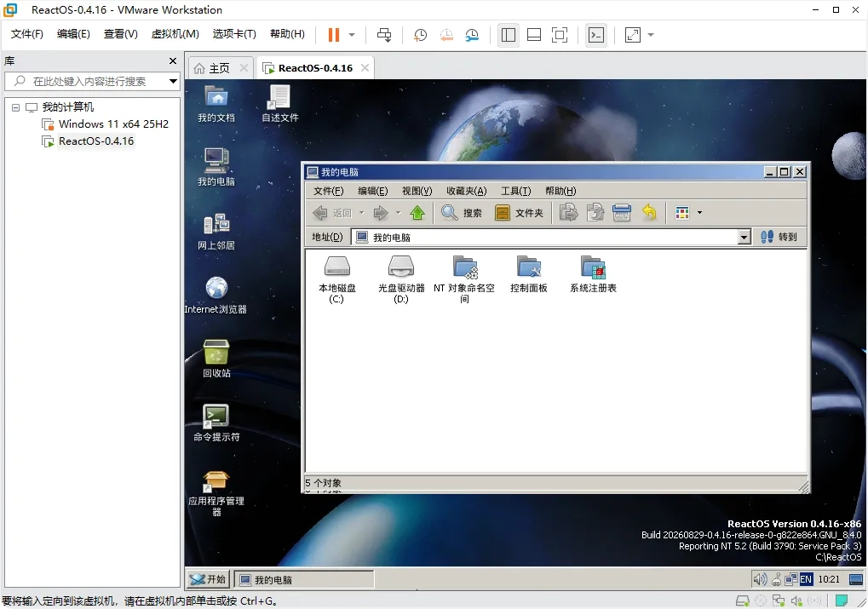The image size is (868, 609).
Task: Click the stretch guest display icon
Action: coord(633,35)
